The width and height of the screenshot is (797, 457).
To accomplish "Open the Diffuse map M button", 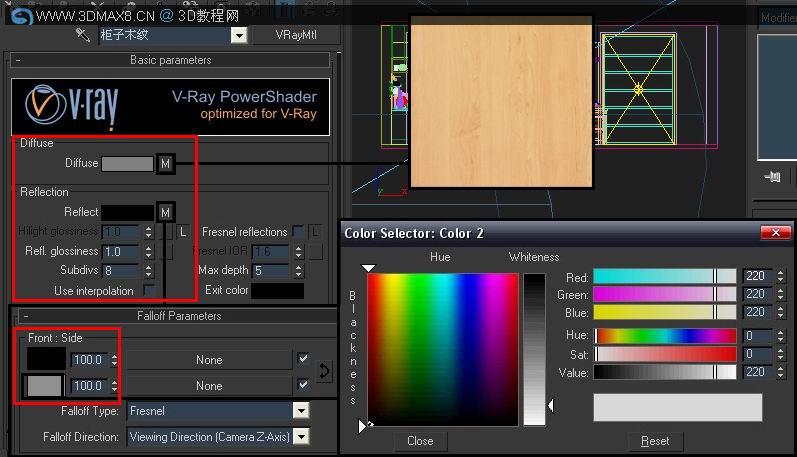I will click(165, 164).
